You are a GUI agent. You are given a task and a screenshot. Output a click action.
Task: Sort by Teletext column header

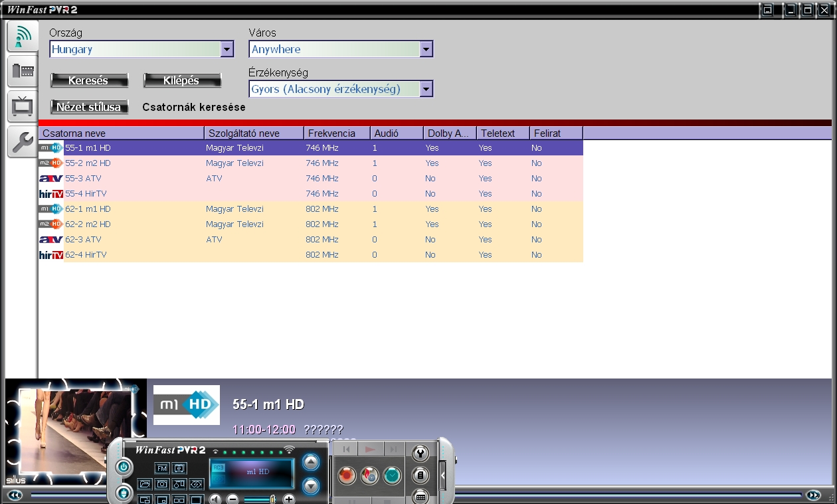pos(504,133)
